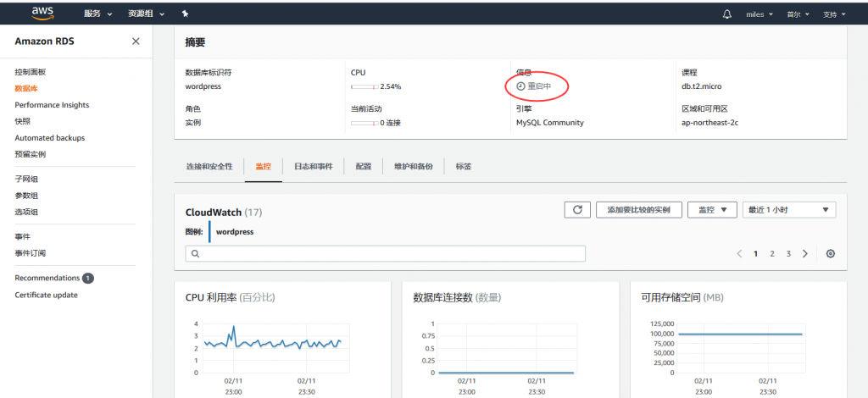The height and width of the screenshot is (398, 868).
Task: Switch to the 标签 tab
Action: 464,166
